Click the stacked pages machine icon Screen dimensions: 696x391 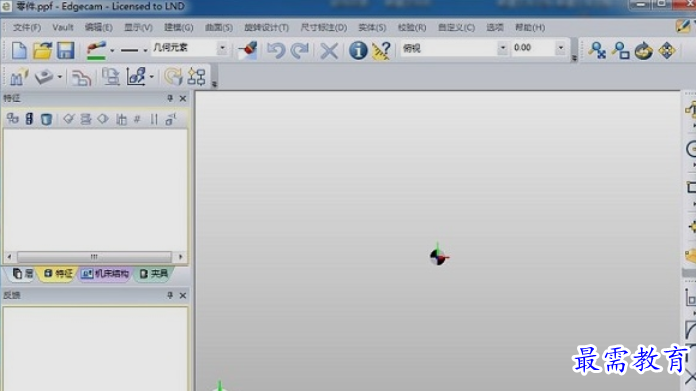pos(110,77)
